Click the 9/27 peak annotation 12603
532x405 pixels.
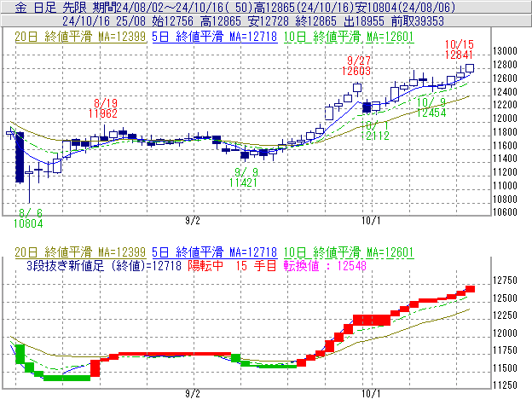click(x=358, y=72)
